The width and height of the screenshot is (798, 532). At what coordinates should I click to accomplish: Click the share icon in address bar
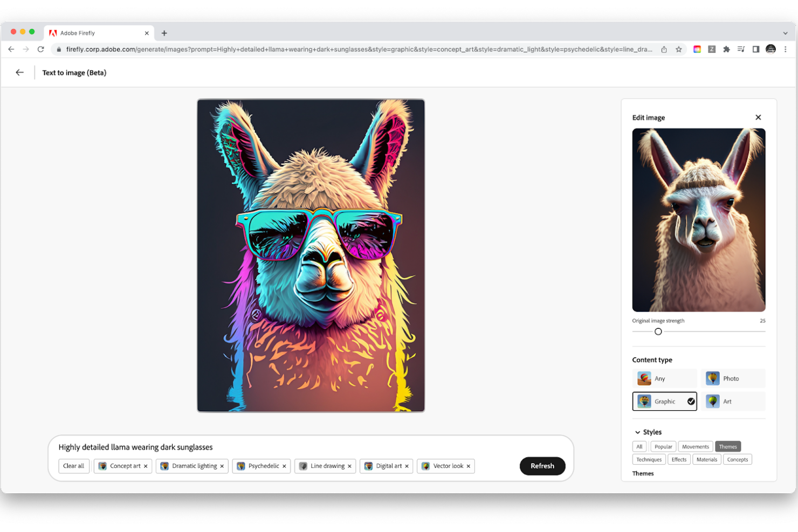point(664,49)
